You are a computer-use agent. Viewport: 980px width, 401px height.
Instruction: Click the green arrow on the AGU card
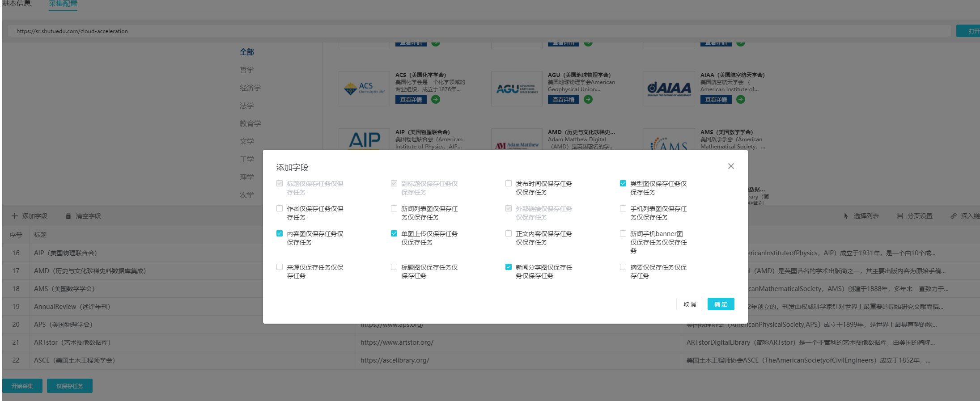588,99
